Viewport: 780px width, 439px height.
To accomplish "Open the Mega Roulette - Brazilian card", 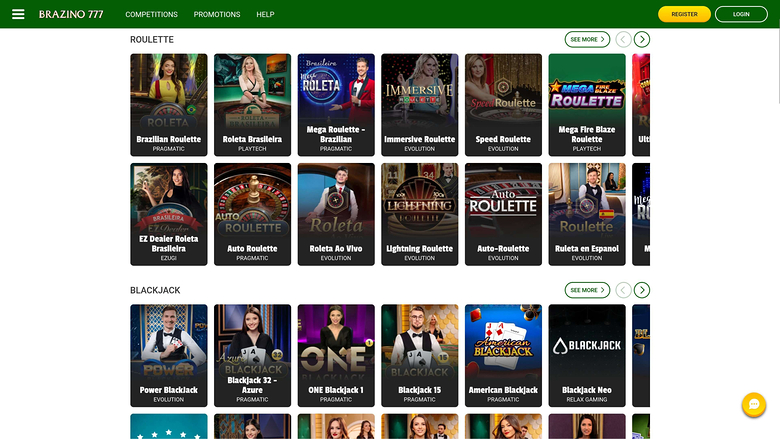I will coord(336,105).
